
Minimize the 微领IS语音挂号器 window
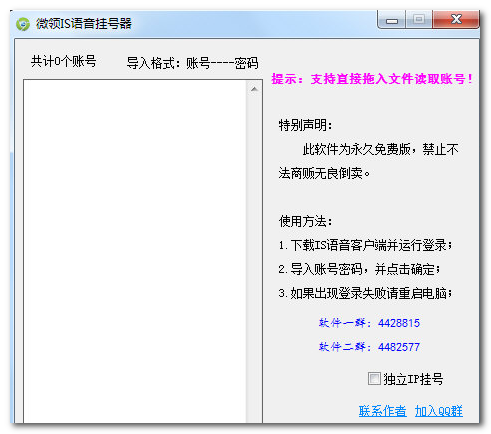click(x=392, y=21)
